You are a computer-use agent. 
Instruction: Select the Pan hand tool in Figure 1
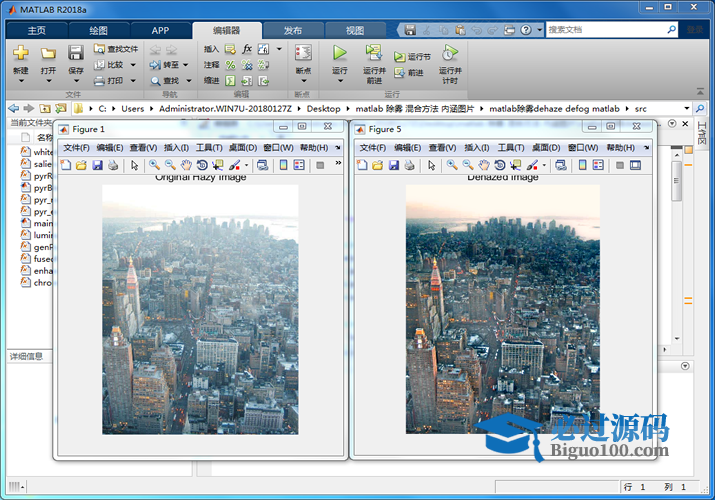click(x=186, y=165)
